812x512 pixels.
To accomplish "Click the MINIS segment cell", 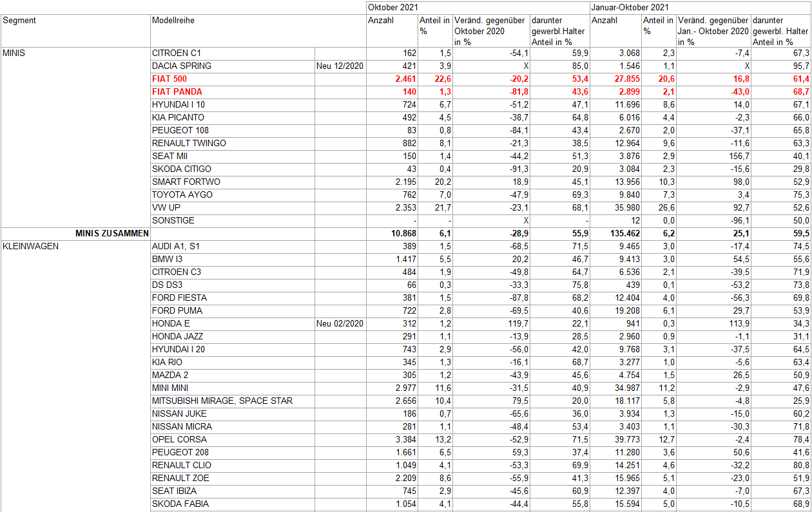I will [14, 53].
